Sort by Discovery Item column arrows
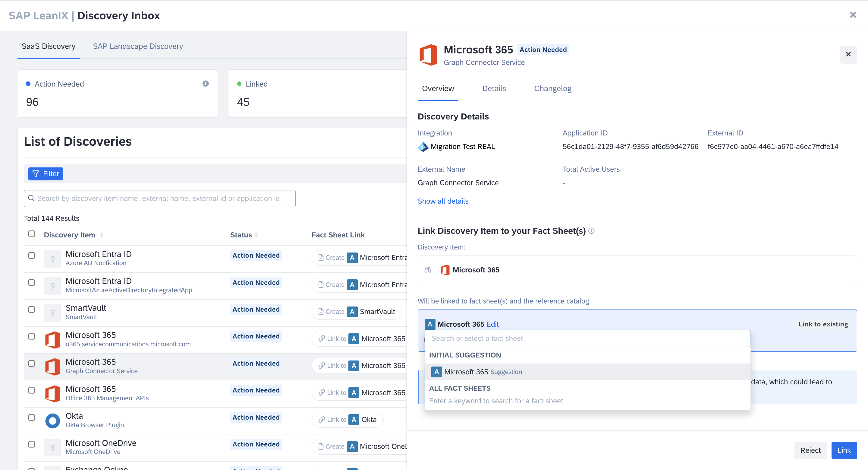Viewport: 868px width, 470px height. tap(102, 235)
